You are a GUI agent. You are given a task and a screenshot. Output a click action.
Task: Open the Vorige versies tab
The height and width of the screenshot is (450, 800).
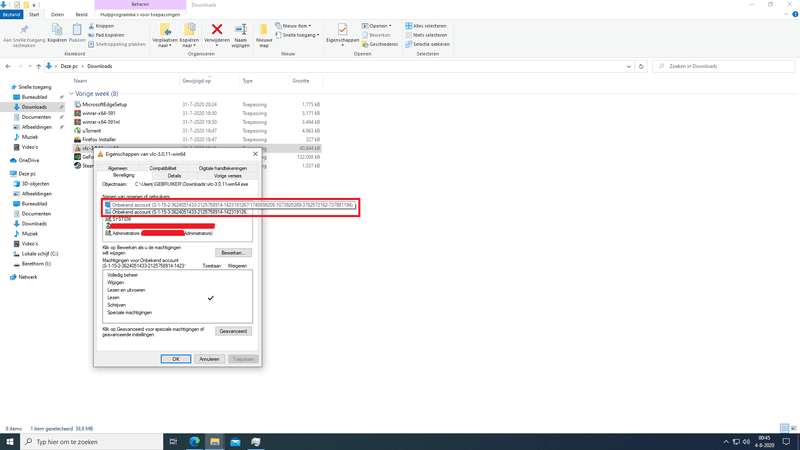(228, 176)
